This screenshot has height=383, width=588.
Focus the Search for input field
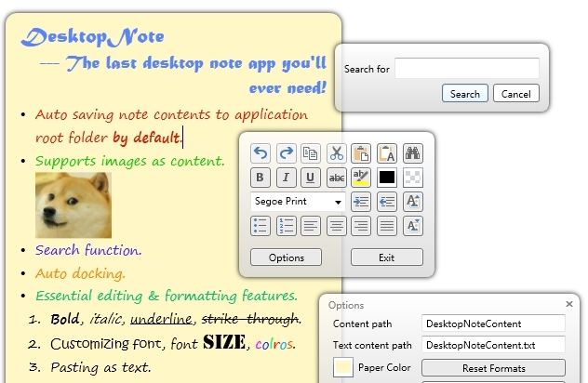tap(467, 68)
